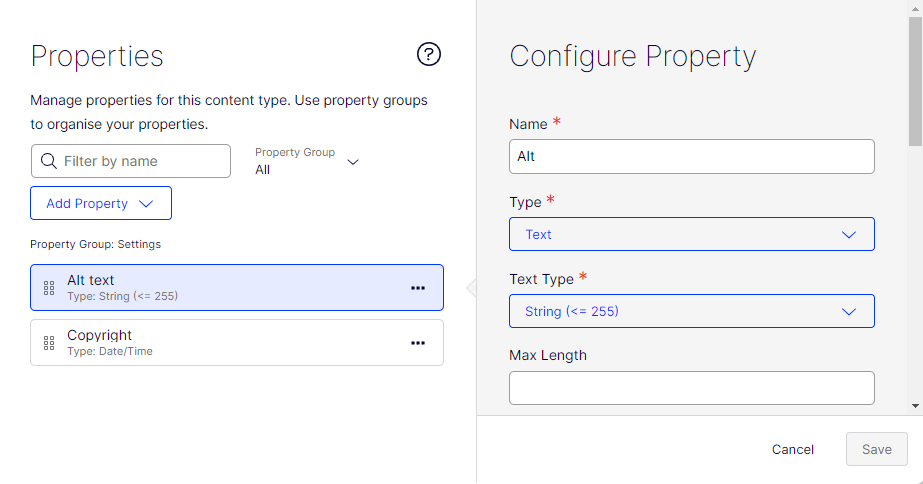This screenshot has height=484, width=923.
Task: Grab the drag handle for Copyright
Action: pyautogui.click(x=49, y=343)
